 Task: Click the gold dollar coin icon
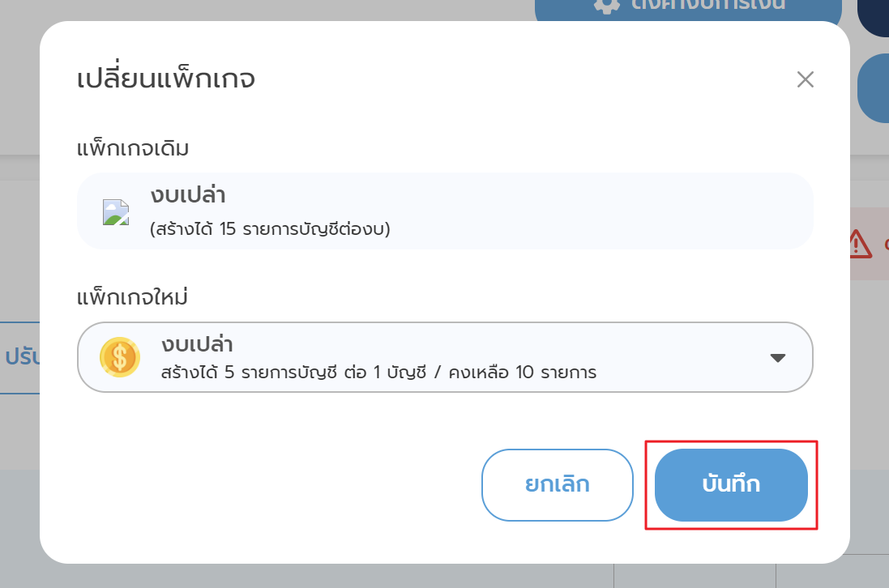coord(119,357)
